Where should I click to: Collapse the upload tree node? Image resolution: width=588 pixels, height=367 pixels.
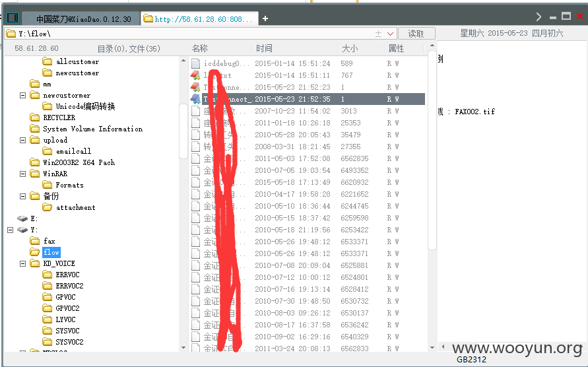pos(22,140)
